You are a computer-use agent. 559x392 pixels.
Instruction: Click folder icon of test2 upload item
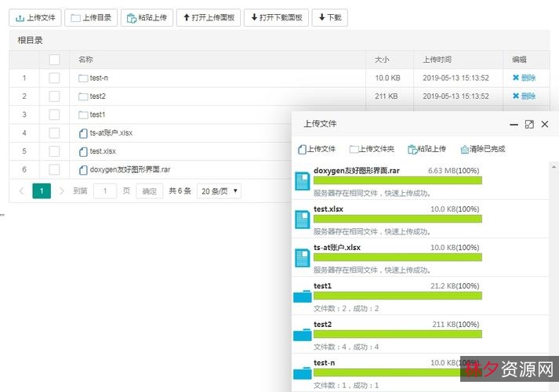[x=303, y=335]
